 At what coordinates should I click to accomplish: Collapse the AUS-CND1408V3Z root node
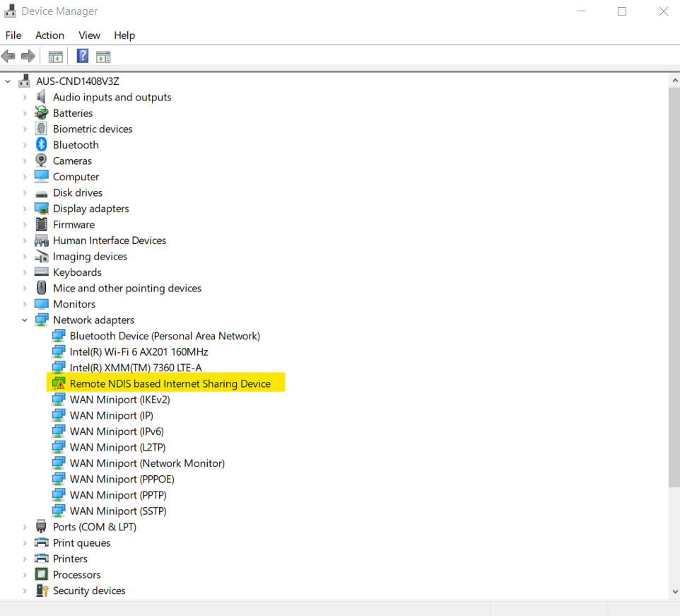tap(8, 81)
